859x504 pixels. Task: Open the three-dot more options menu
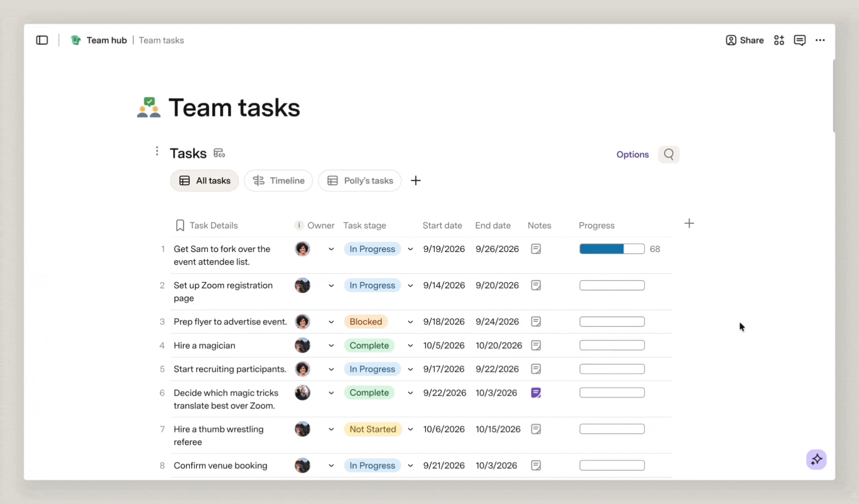[x=820, y=40]
